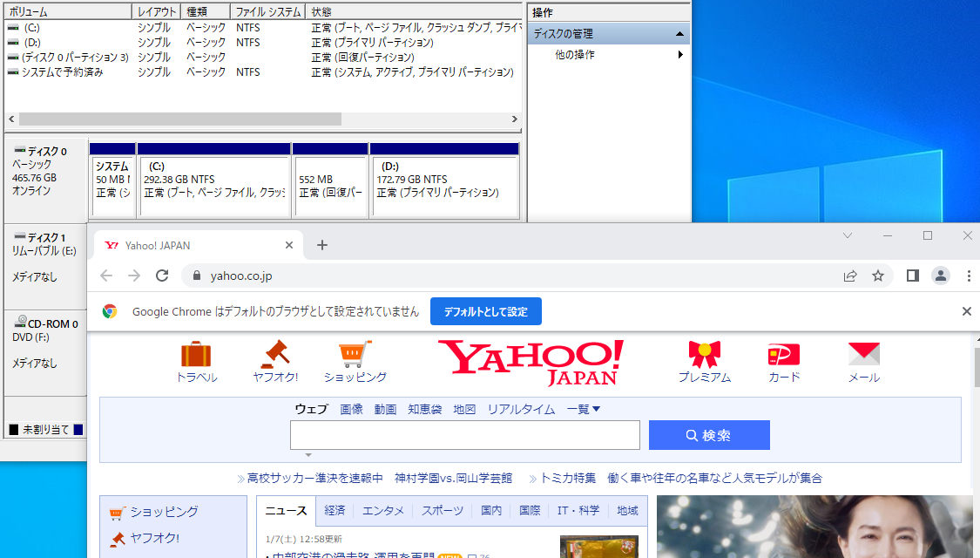Click the Yahoo! JAPAN logo
This screenshot has height=558, width=980.
531,362
